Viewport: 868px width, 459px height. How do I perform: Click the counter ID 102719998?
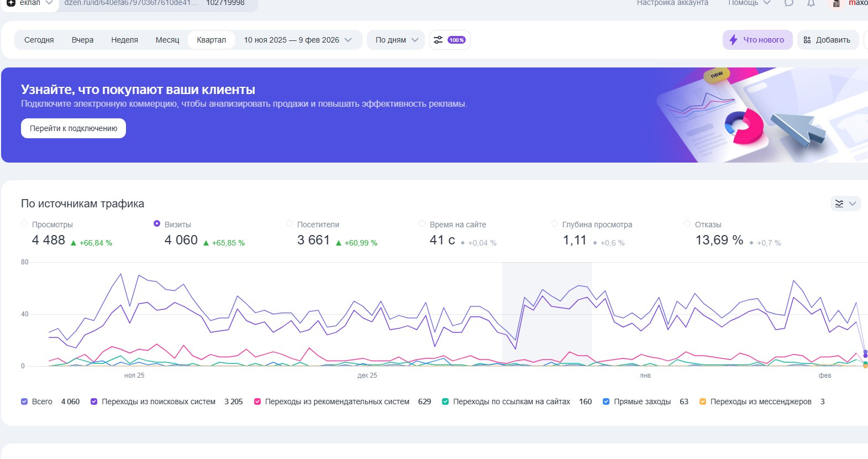click(x=225, y=3)
